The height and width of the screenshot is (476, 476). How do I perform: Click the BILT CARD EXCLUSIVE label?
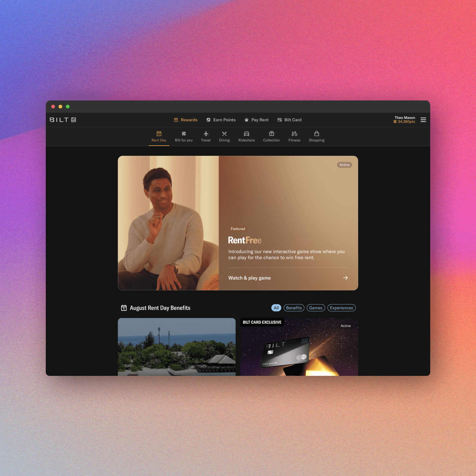(262, 322)
